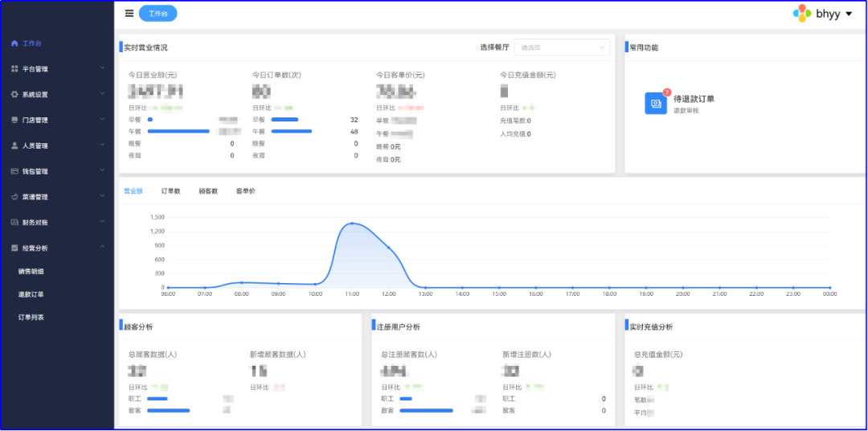Click the 钱包管理 wallet icon
The image size is (868, 431).
(x=14, y=171)
